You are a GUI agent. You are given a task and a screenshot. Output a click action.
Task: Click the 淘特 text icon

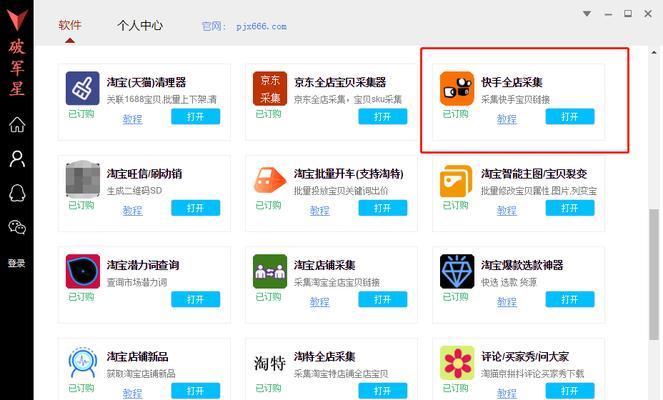click(270, 363)
